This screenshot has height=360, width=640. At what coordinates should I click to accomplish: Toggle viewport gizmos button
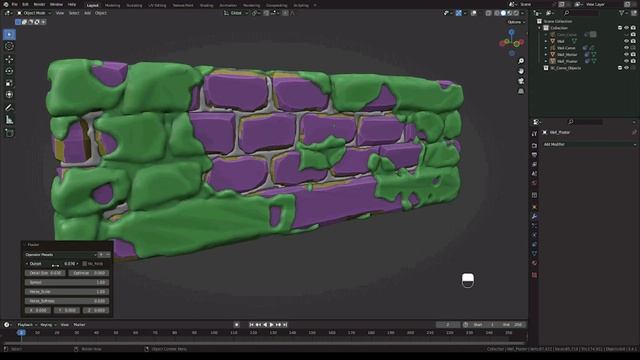pos(459,13)
